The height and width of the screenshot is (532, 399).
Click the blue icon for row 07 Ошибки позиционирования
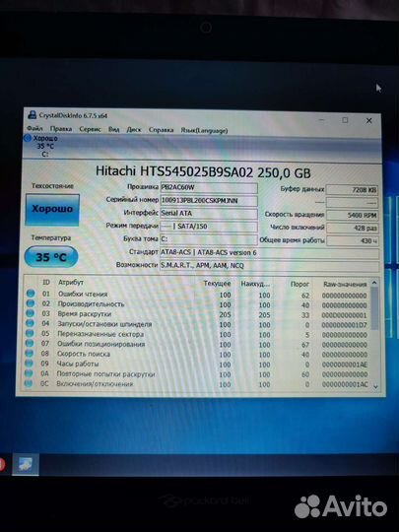pyautogui.click(x=30, y=343)
